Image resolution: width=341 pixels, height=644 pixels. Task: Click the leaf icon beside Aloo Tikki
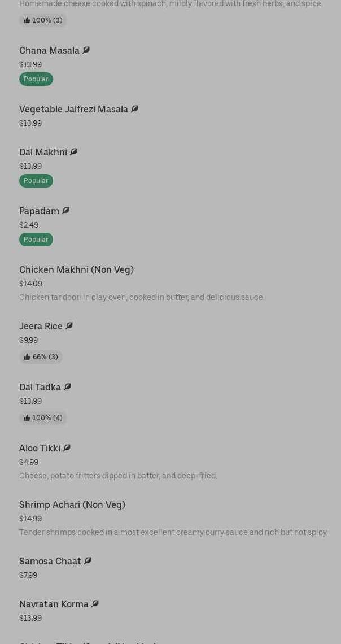pyautogui.click(x=67, y=448)
